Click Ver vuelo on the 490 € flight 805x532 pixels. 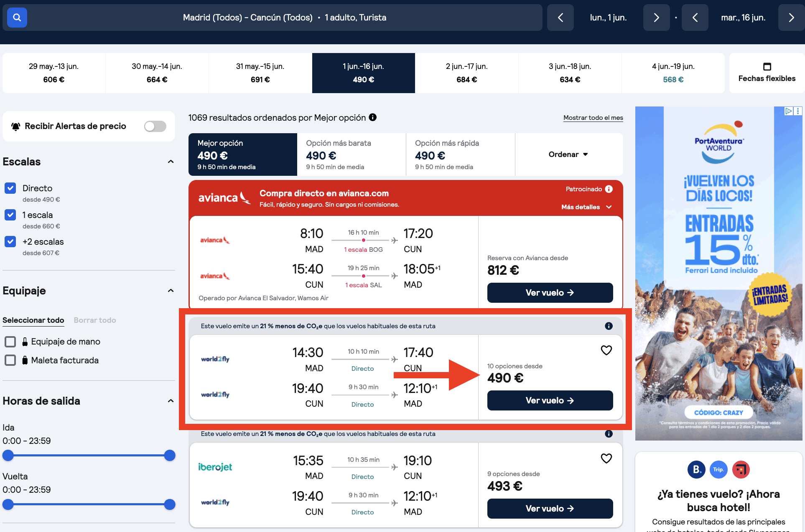click(x=550, y=400)
